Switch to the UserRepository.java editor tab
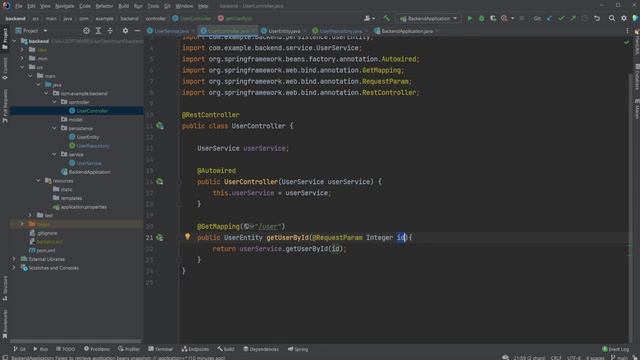This screenshot has height=360, width=640. tap(340, 31)
